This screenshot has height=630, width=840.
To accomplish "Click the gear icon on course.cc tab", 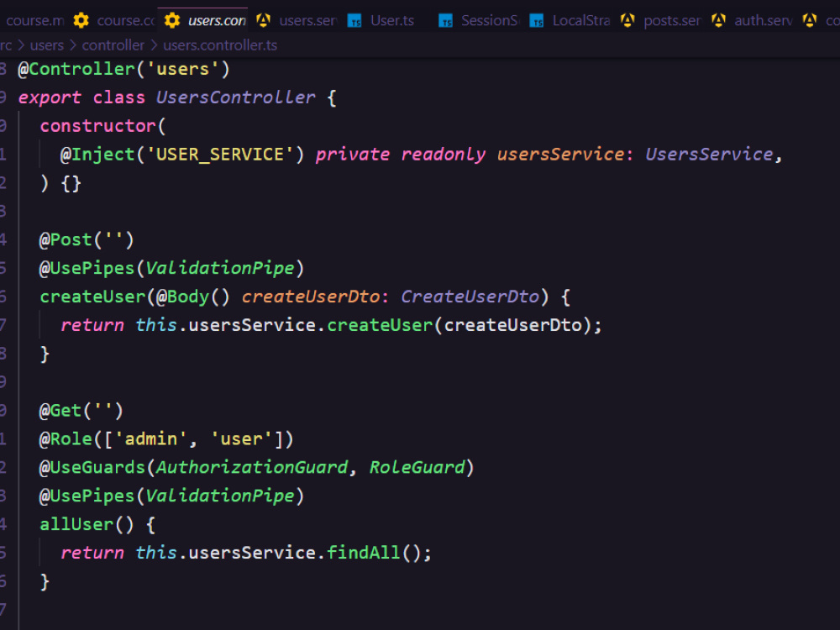I will tap(81, 21).
